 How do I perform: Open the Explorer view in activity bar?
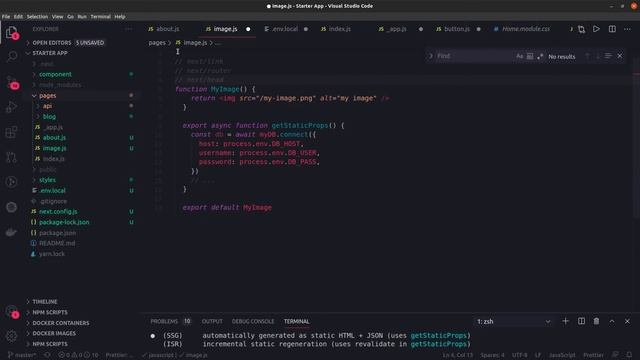coord(11,32)
